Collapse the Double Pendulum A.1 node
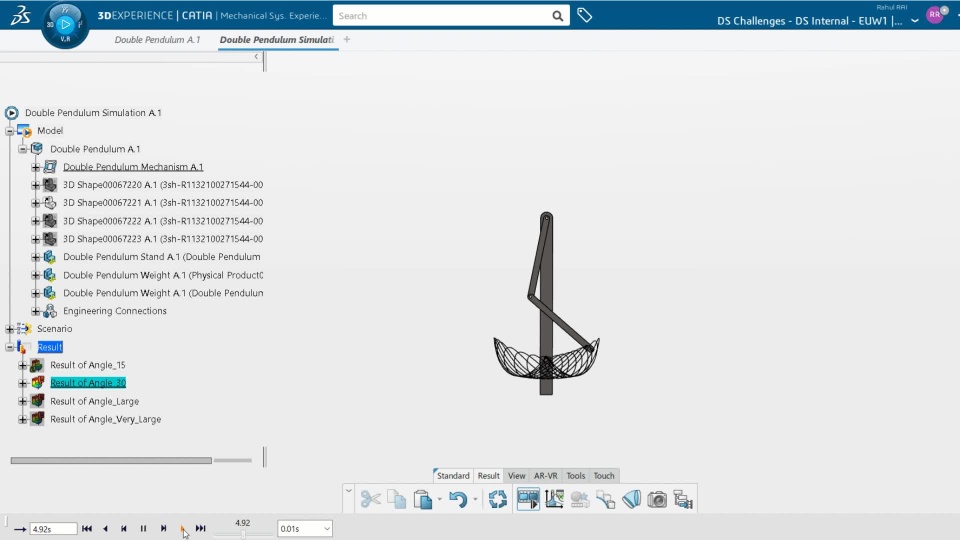Screen dimensions: 960x540 point(23,149)
